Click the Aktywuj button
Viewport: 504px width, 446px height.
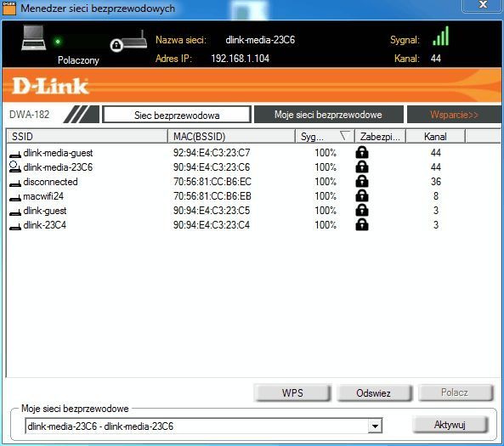tap(450, 425)
